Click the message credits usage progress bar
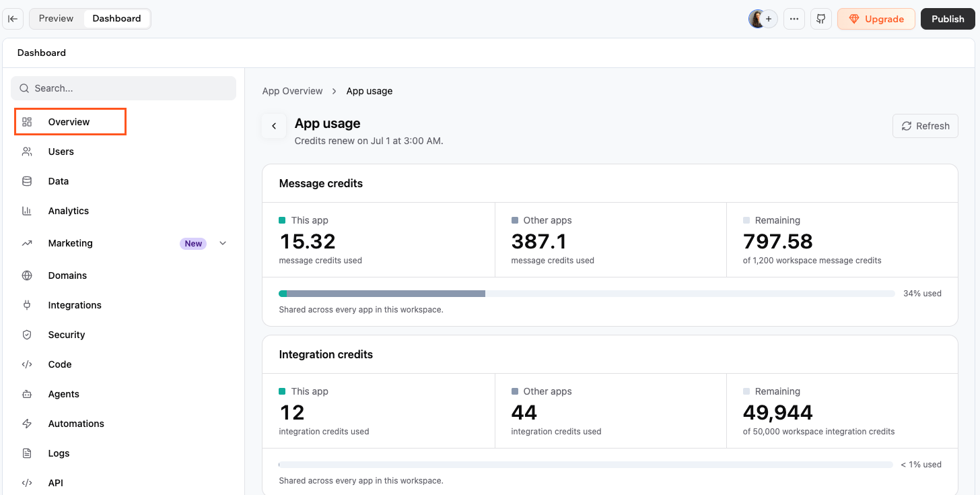This screenshot has width=980, height=495. (x=587, y=294)
